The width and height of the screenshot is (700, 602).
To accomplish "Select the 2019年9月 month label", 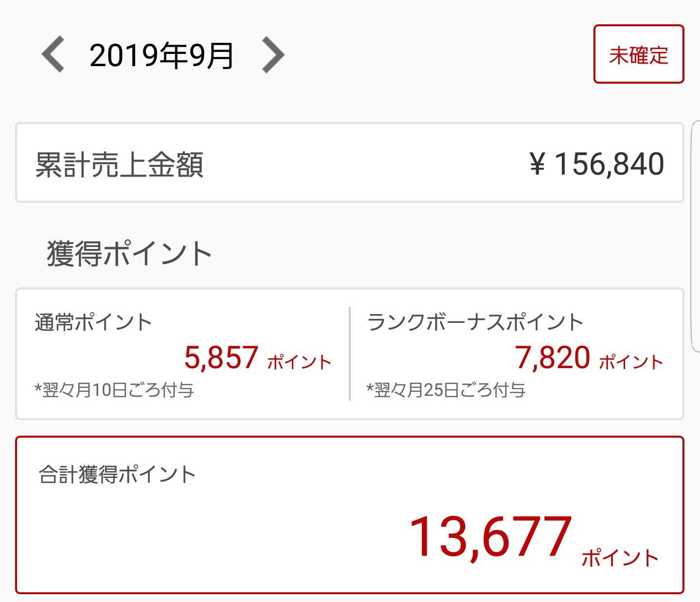I will [162, 55].
